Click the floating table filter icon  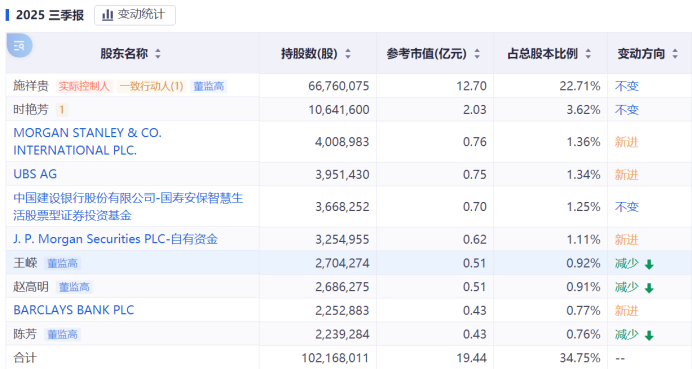click(x=19, y=45)
